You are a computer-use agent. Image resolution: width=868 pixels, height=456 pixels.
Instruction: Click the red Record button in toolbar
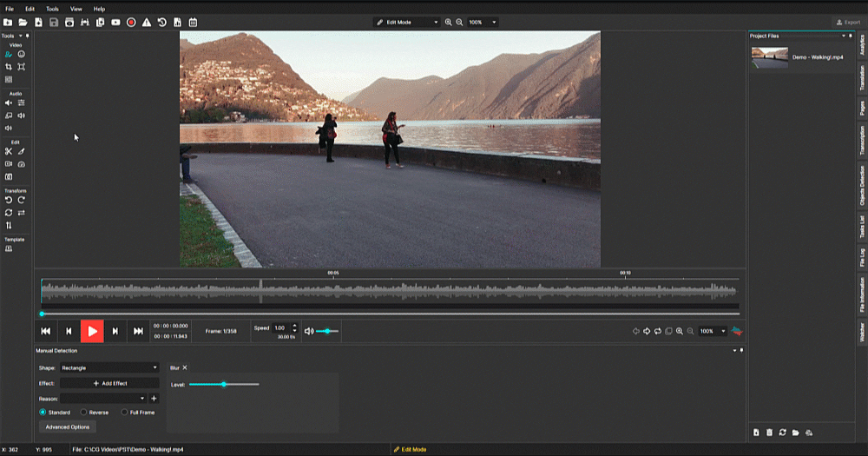(x=131, y=22)
